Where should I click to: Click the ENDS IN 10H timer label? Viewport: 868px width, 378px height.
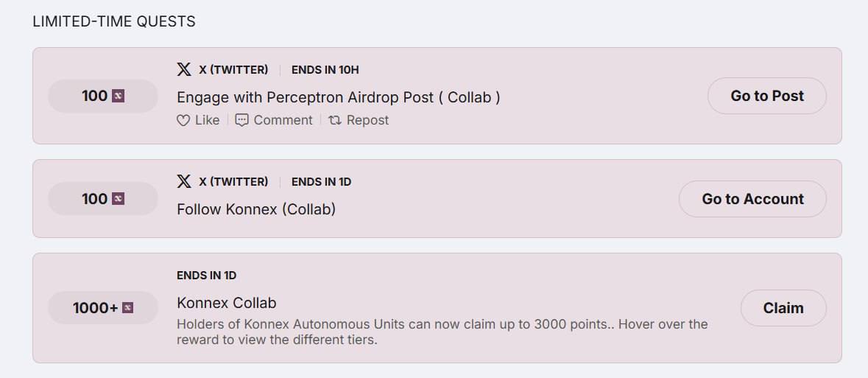pyautogui.click(x=325, y=70)
